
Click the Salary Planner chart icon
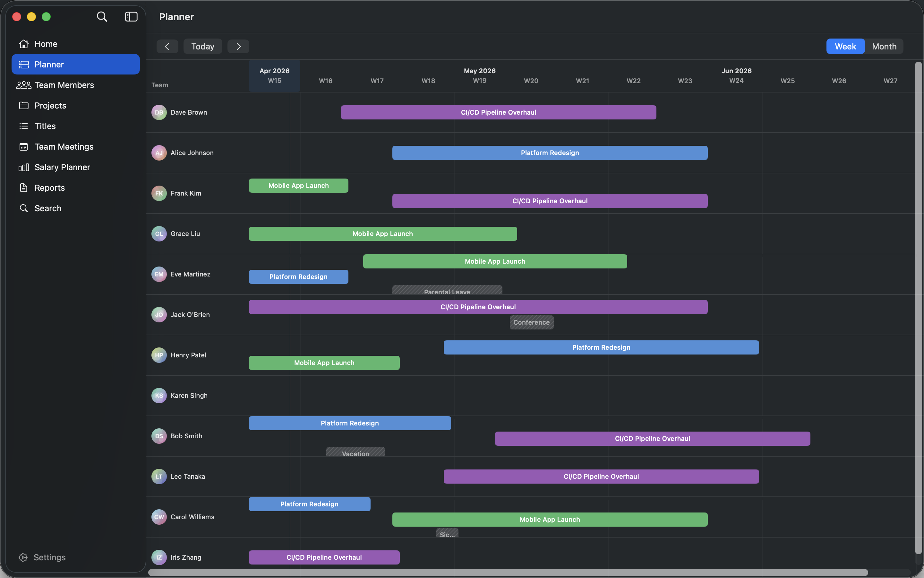[x=24, y=167]
